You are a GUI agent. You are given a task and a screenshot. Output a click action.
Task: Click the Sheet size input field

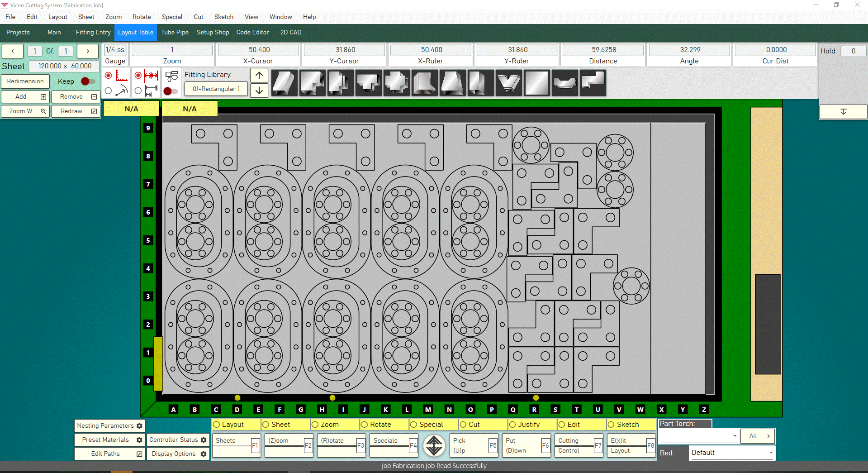[x=64, y=66]
